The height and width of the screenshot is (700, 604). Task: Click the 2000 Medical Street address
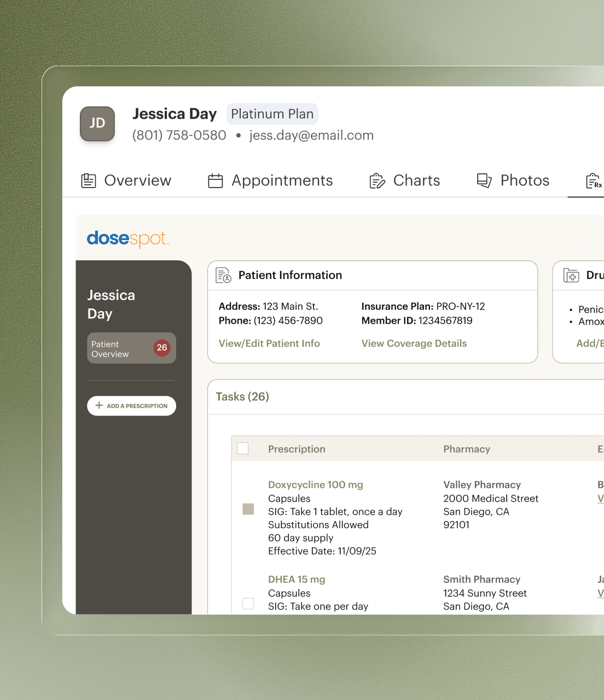click(491, 498)
